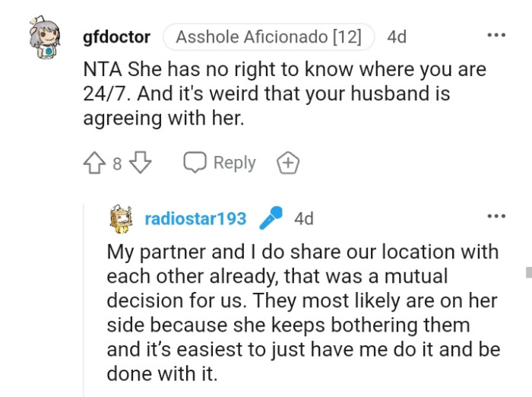Click the blue microphone OP icon
The image size is (532, 397).
click(271, 218)
